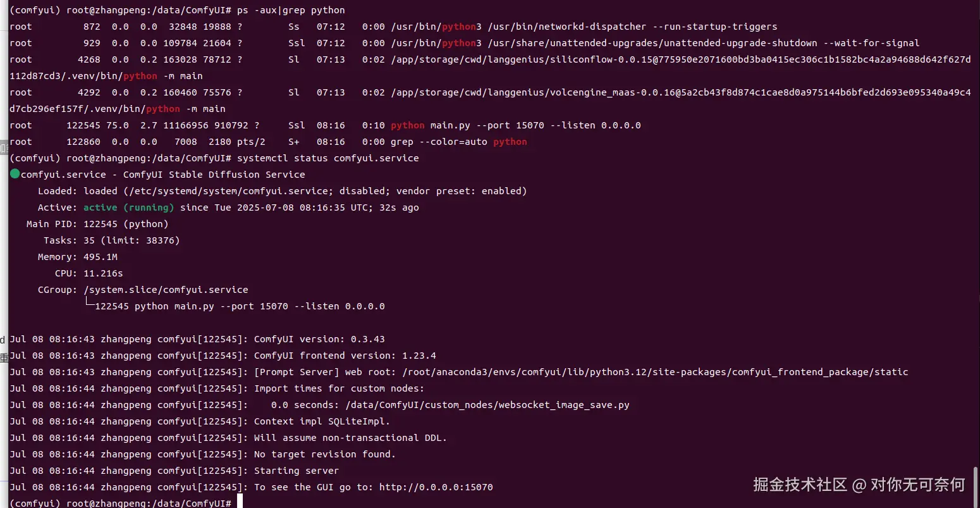This screenshot has height=508, width=980.
Task: Click the URL http://0.0.0.0:15070
Action: (x=436, y=487)
